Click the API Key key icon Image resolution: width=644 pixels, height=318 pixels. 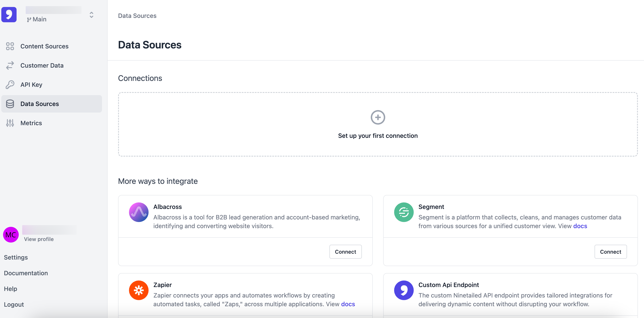click(10, 85)
